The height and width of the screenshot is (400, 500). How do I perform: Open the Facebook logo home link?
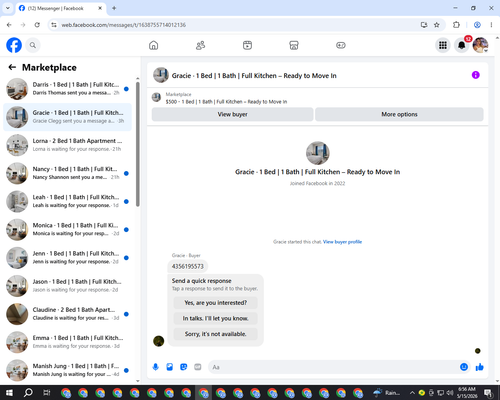[x=14, y=45]
